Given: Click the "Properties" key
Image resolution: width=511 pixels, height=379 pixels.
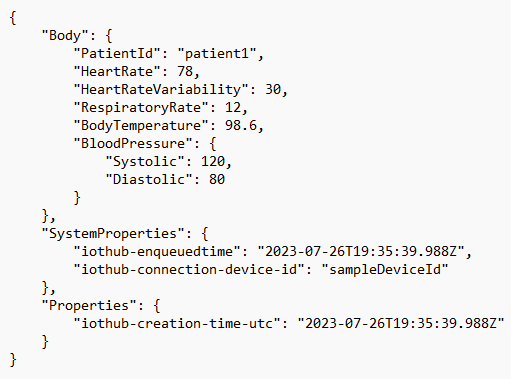Looking at the screenshot, I should 89,305.
